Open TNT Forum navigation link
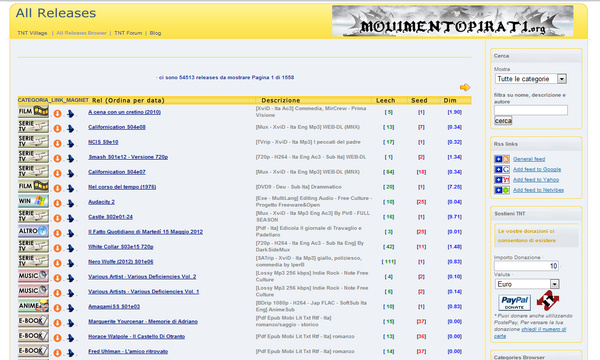Screen dimensions: 600x360 128,33
